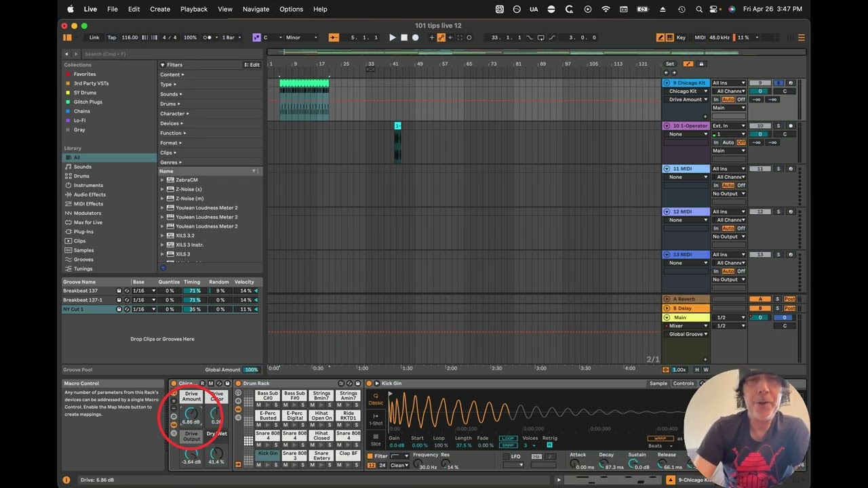This screenshot has width=868, height=488.
Task: Open Audio Effects in Library sidebar
Action: pos(90,195)
